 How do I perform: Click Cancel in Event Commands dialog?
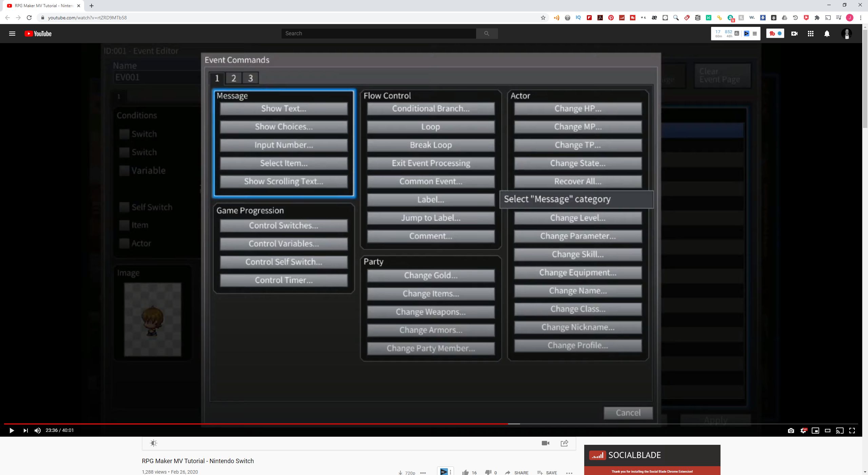tap(628, 413)
